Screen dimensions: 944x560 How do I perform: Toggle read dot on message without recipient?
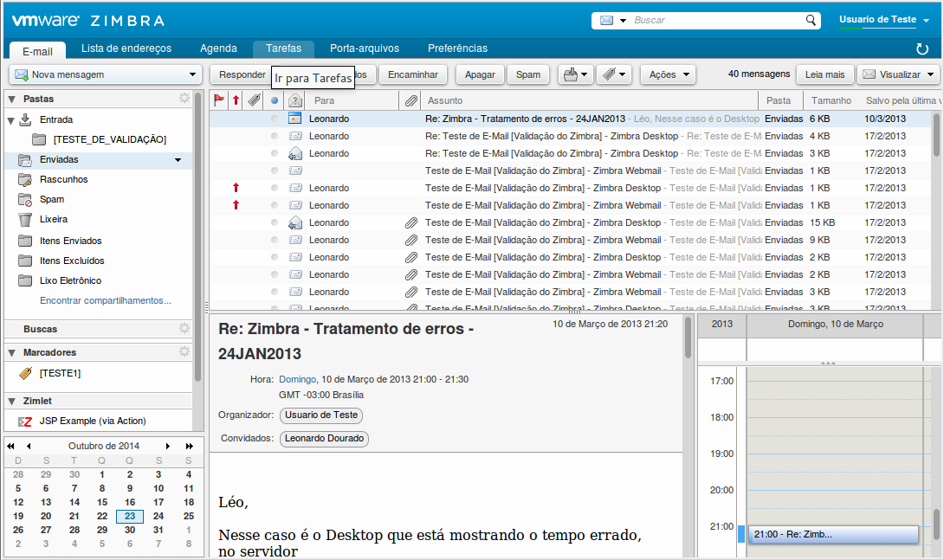pyautogui.click(x=275, y=171)
